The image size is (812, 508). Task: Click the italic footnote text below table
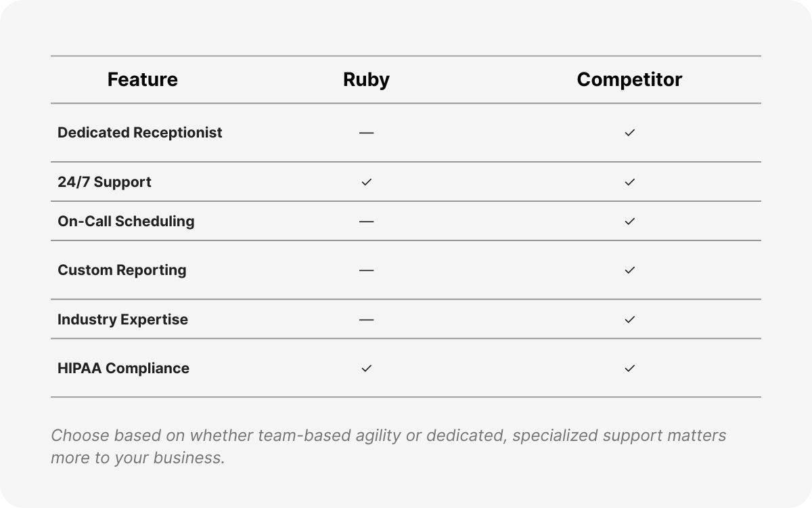point(388,446)
